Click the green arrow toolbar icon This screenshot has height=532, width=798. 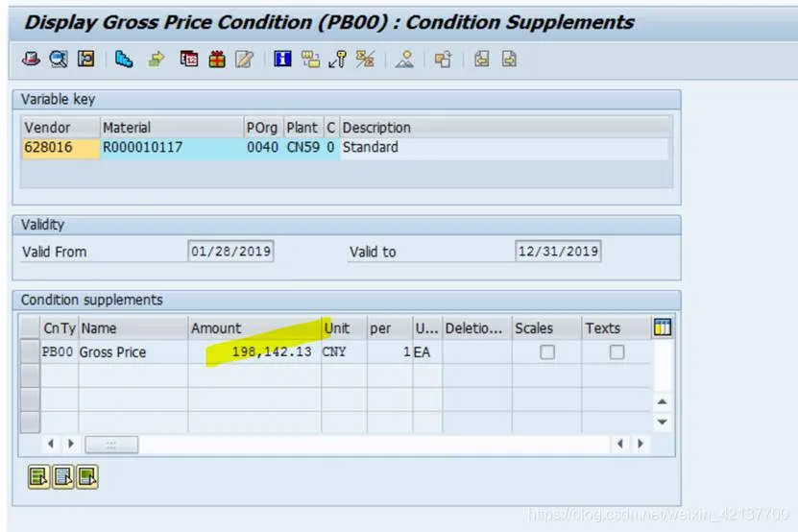pos(157,59)
